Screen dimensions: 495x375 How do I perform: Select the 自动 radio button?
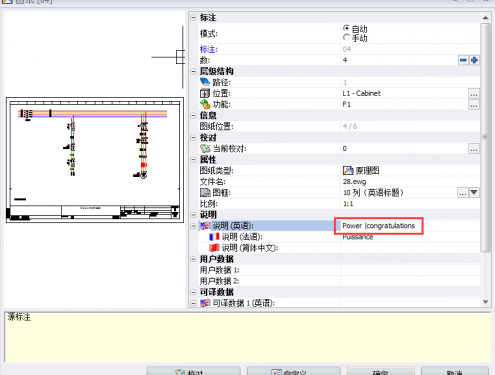coord(347,28)
